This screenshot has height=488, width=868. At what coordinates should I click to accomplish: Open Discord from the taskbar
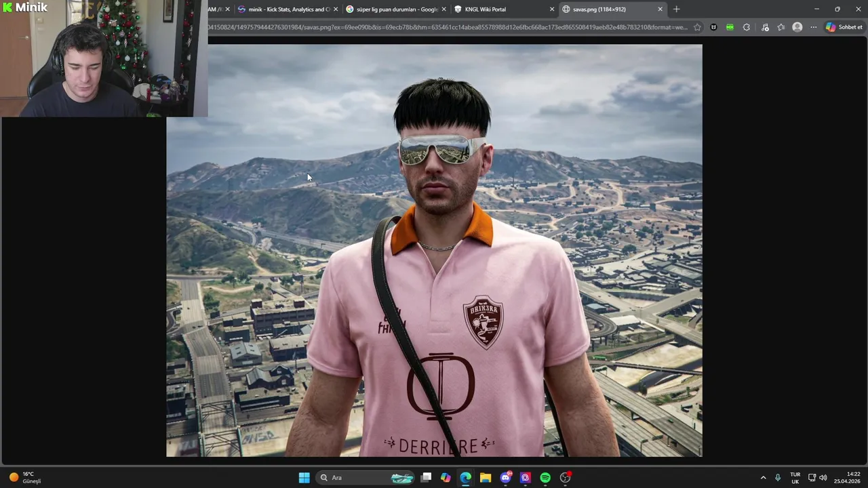[x=505, y=478]
